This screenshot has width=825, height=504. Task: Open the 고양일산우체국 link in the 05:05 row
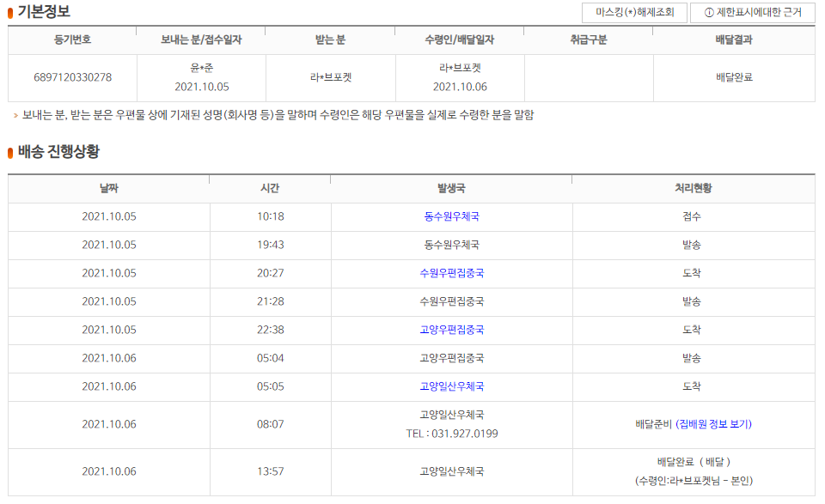pos(451,387)
